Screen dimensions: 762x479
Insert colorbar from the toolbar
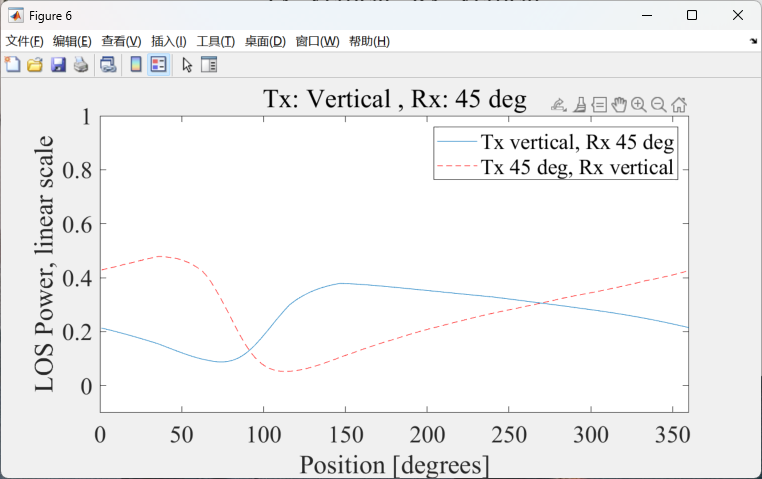pyautogui.click(x=136, y=64)
